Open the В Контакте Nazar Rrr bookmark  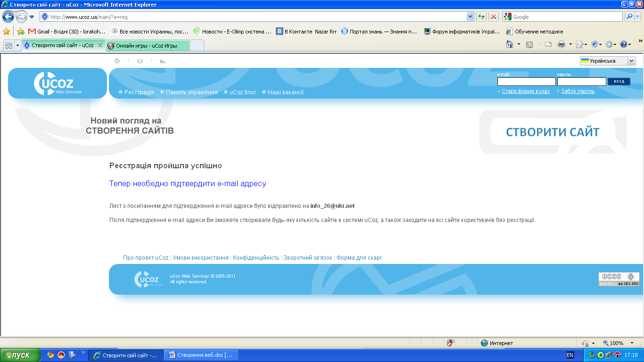[x=306, y=32]
